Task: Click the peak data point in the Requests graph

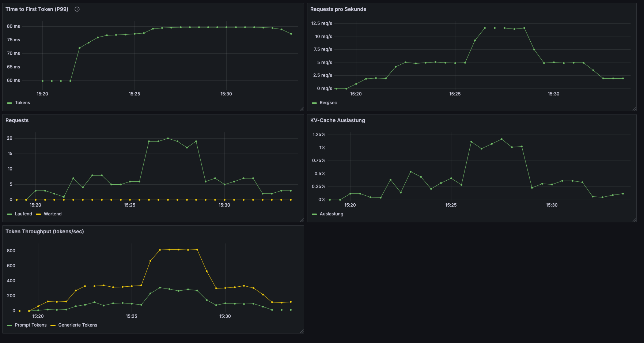Action: tap(168, 138)
